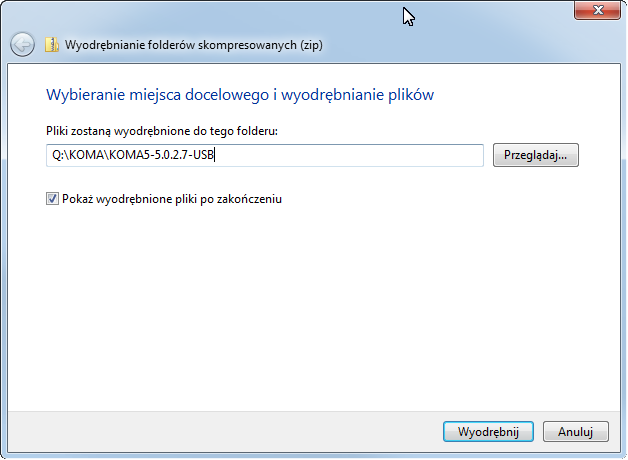This screenshot has width=628, height=460.
Task: Click empty title bar area beside the title
Action: [450, 45]
